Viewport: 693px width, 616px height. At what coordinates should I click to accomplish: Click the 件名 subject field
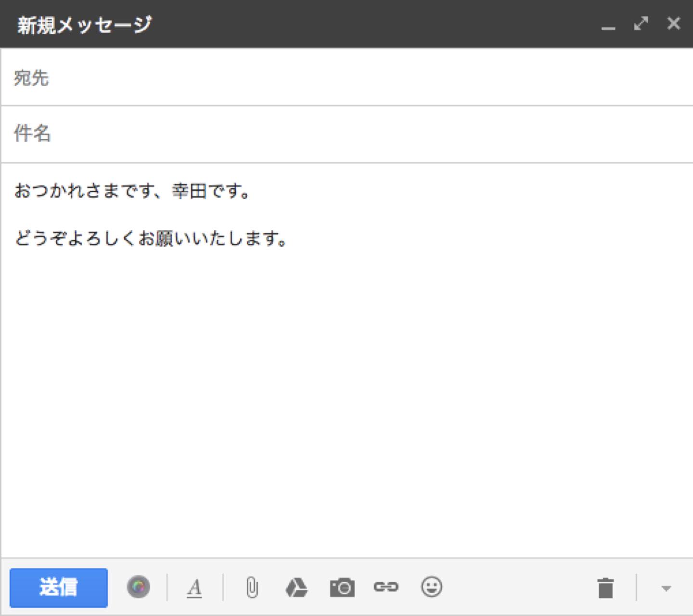(x=346, y=134)
